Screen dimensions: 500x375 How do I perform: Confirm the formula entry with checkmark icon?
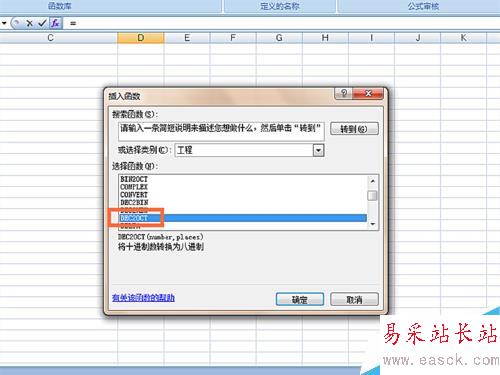pos(42,23)
